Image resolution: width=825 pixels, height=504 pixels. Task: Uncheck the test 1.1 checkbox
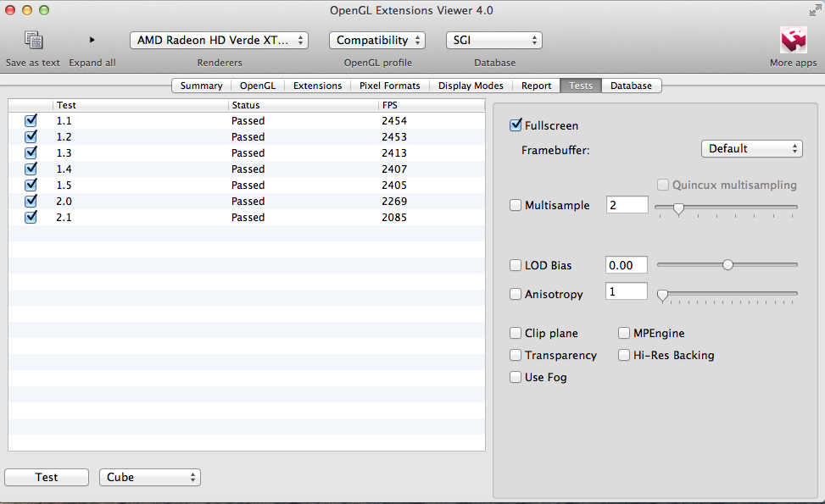coord(31,120)
